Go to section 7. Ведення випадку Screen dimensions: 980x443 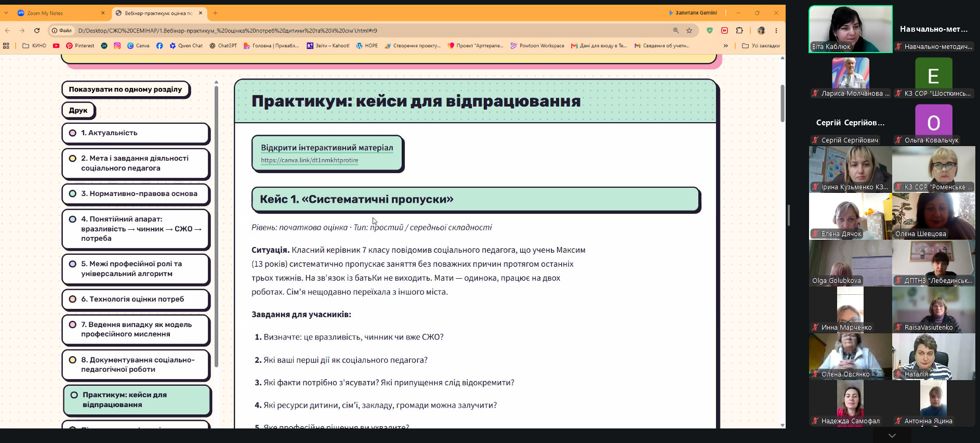pos(136,330)
